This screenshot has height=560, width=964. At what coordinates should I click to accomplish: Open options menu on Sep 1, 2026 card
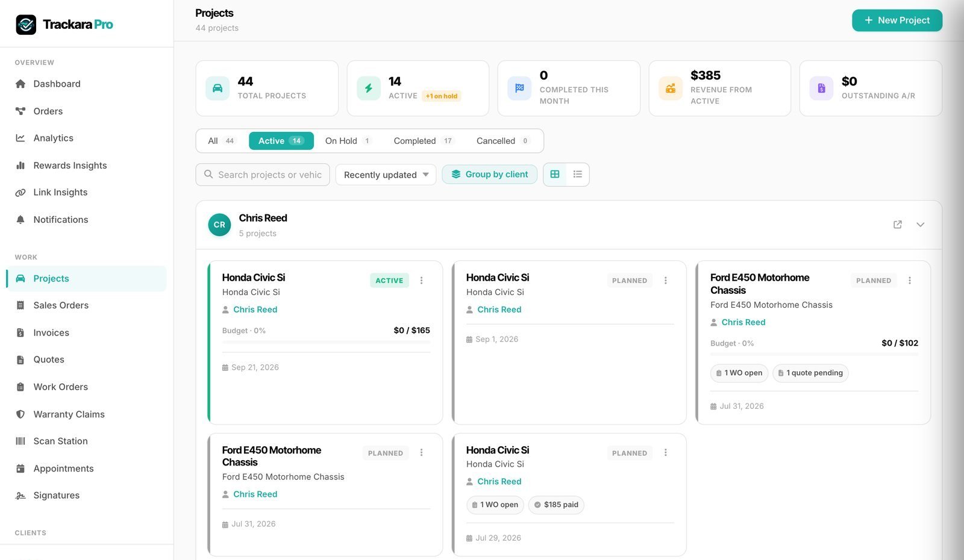(x=666, y=281)
